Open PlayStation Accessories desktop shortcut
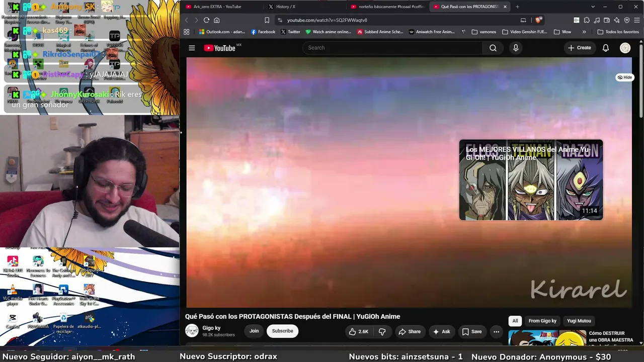 63,295
